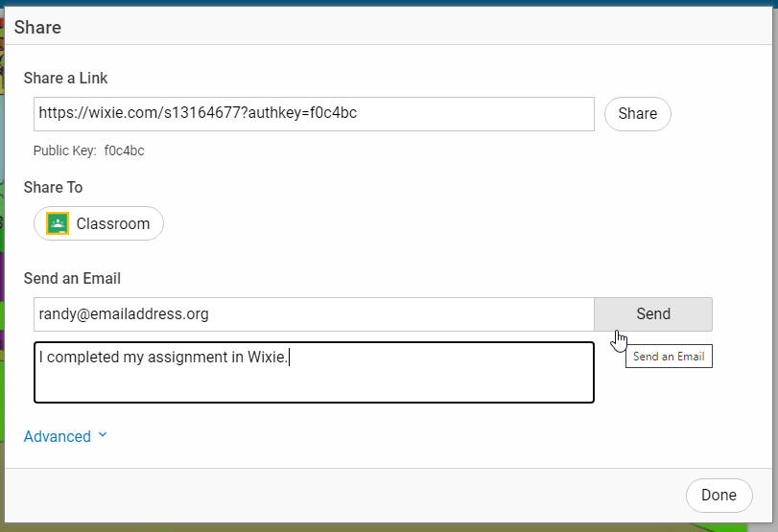
Task: Click the 'Public Key:' label
Action: point(64,150)
